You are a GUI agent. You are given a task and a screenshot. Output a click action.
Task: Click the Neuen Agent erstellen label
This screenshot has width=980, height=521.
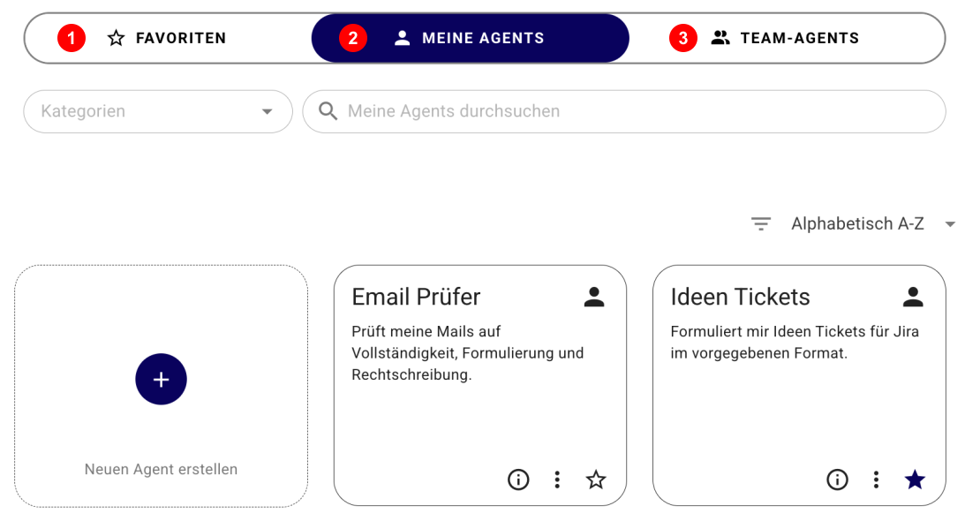coord(162,469)
